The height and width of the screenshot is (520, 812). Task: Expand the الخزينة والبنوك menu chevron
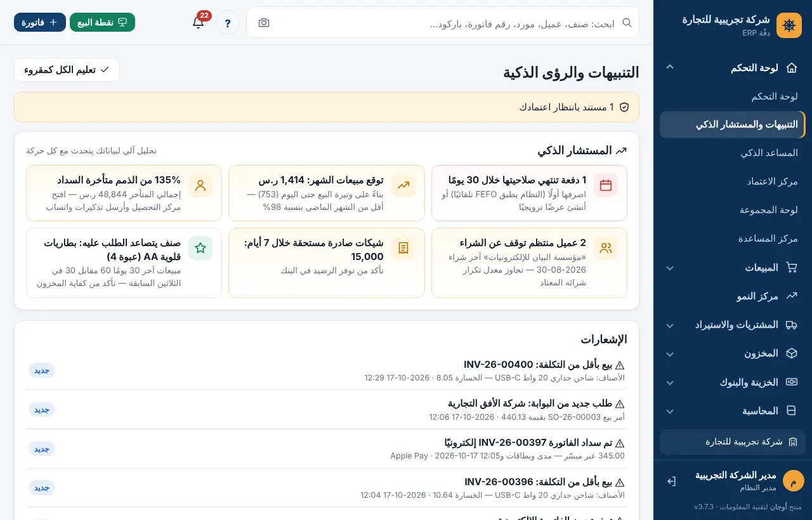click(x=670, y=382)
